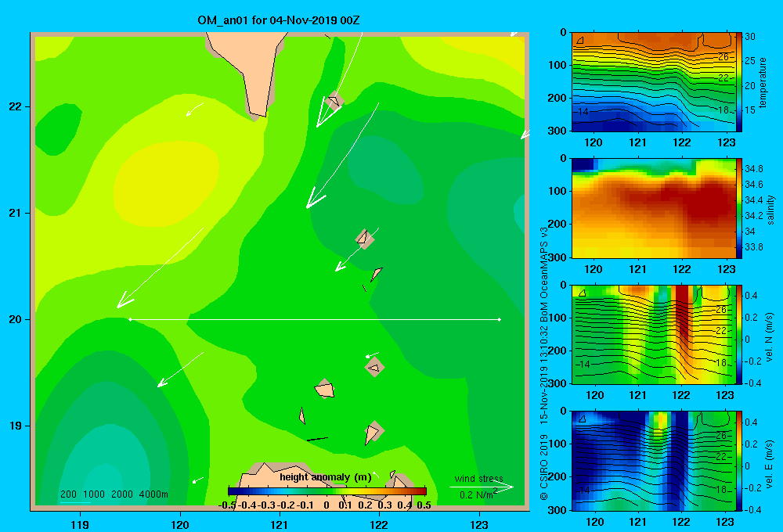Click the main map latitude '22' tick label
Viewport: 783px width, 532px height.
(16, 107)
